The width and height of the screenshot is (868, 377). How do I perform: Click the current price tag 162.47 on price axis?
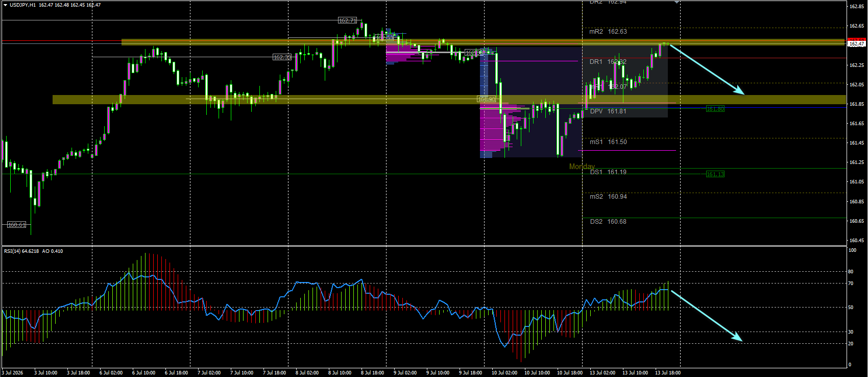[x=857, y=44]
